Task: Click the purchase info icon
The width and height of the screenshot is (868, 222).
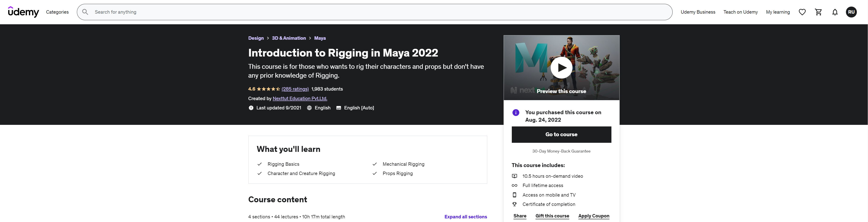Action: (515, 113)
